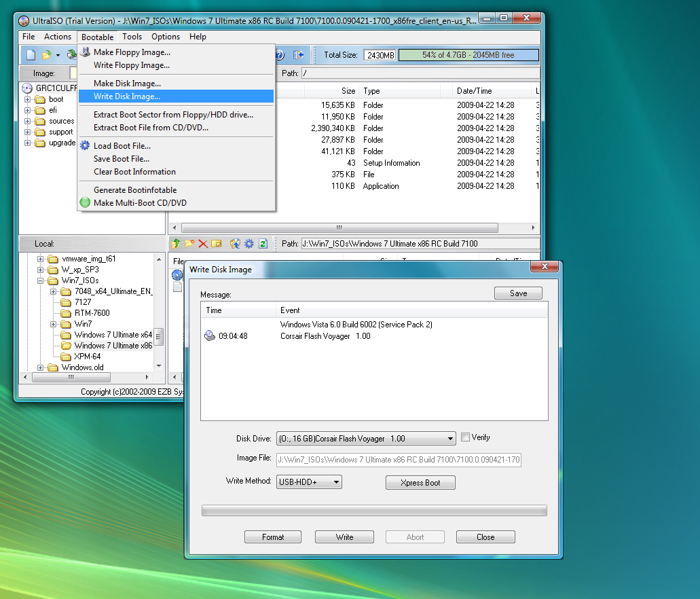
Task: Open the Write Method dropdown
Action: (309, 482)
